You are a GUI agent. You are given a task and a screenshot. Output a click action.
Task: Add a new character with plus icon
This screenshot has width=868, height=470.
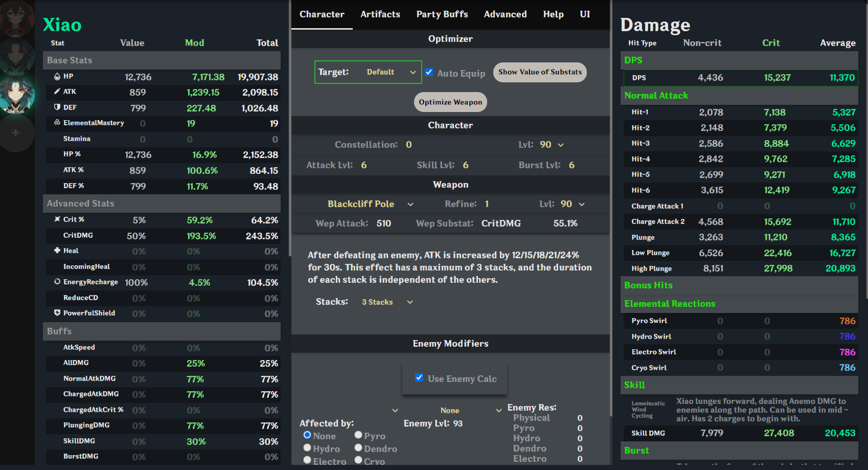[x=16, y=133]
